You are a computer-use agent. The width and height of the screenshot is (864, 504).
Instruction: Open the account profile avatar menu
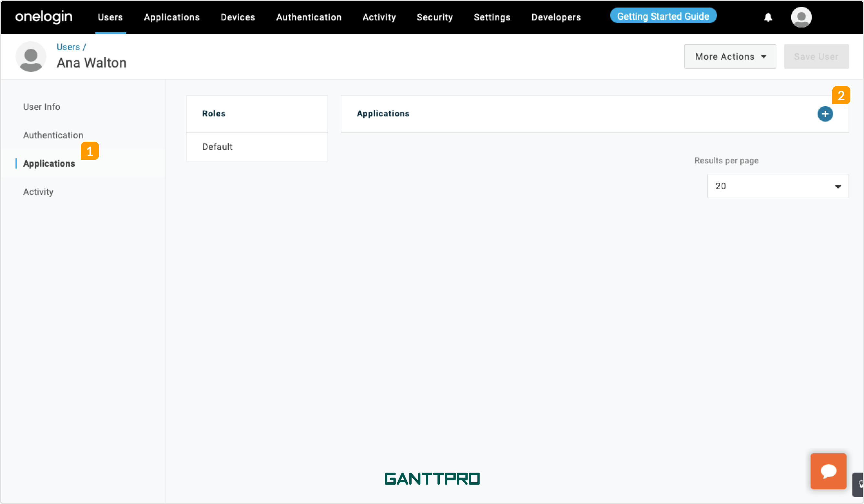(x=801, y=17)
